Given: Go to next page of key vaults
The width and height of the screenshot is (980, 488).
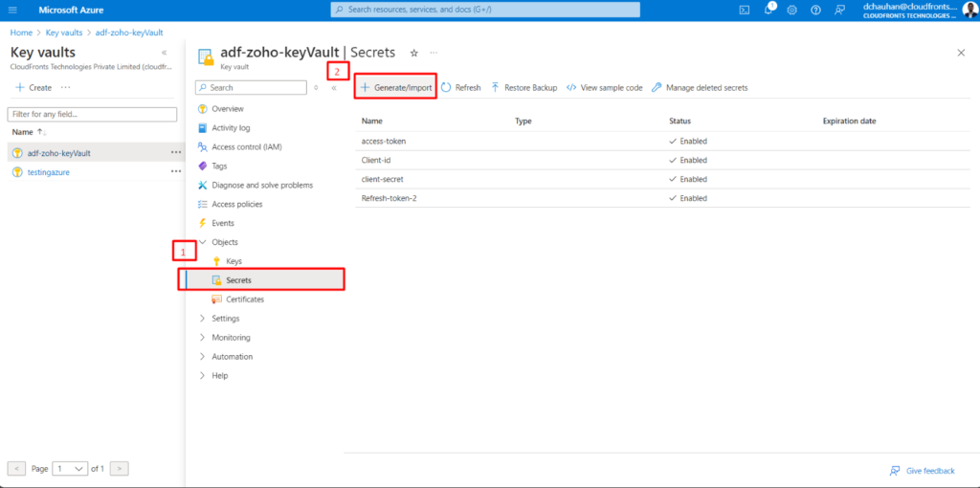Looking at the screenshot, I should click(120, 468).
